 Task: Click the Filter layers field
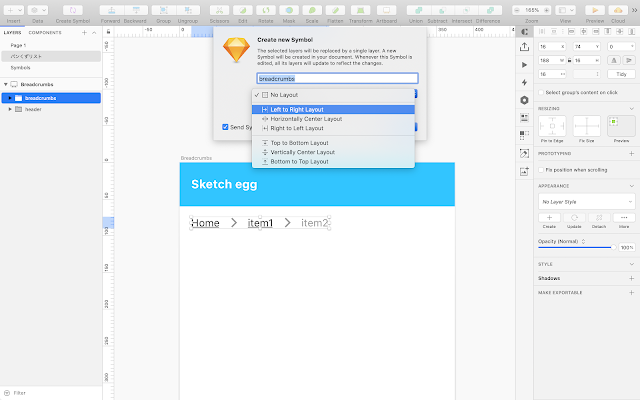point(51,393)
